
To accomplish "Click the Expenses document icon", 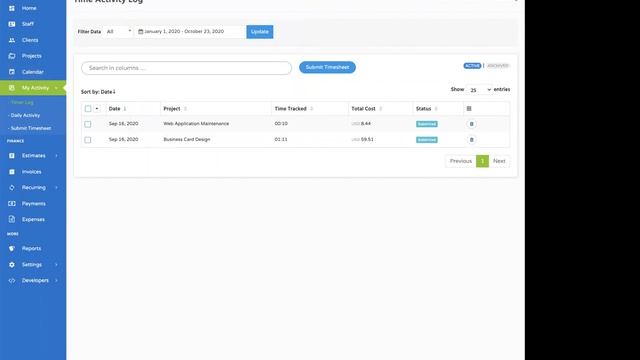I will [12, 219].
